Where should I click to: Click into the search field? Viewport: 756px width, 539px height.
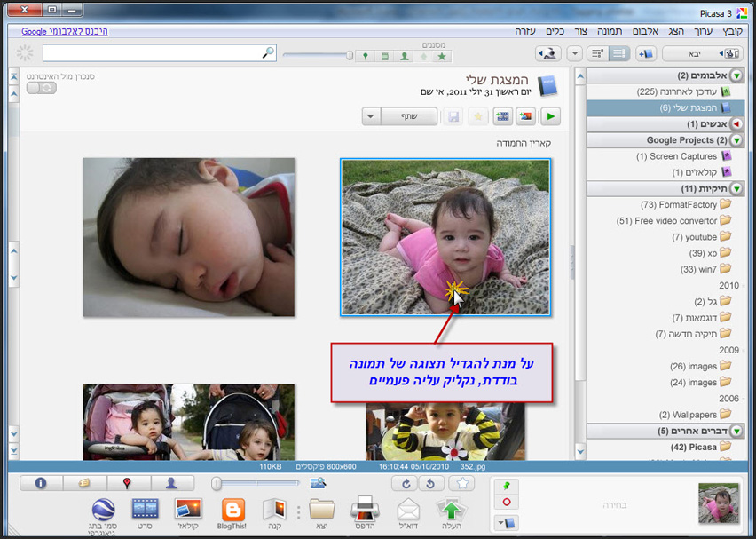click(x=159, y=53)
